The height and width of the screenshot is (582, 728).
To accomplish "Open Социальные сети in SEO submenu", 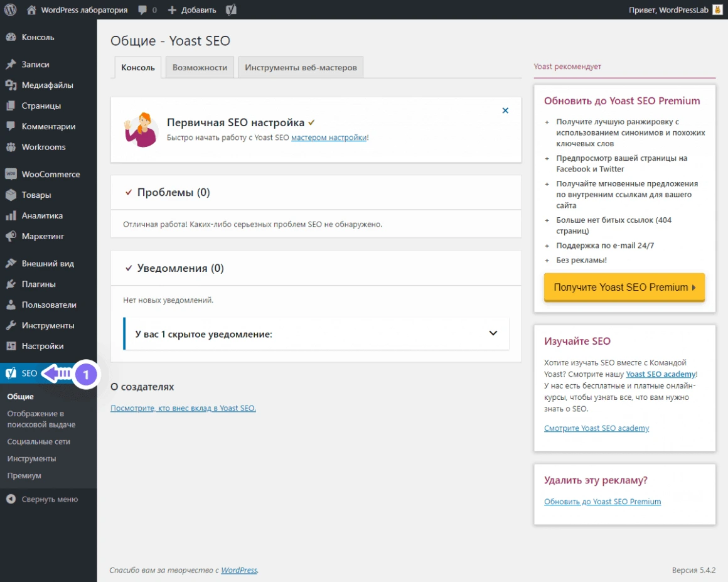I will tap(38, 441).
